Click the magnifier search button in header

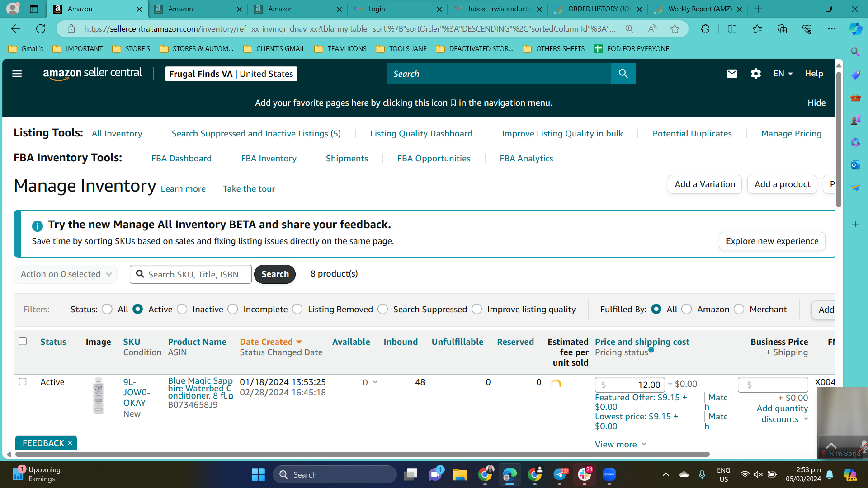(623, 74)
